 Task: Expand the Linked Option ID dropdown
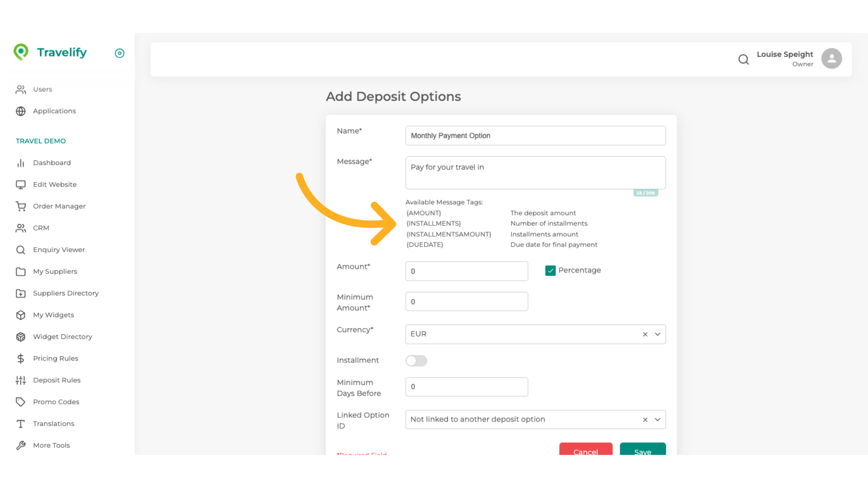pos(657,420)
